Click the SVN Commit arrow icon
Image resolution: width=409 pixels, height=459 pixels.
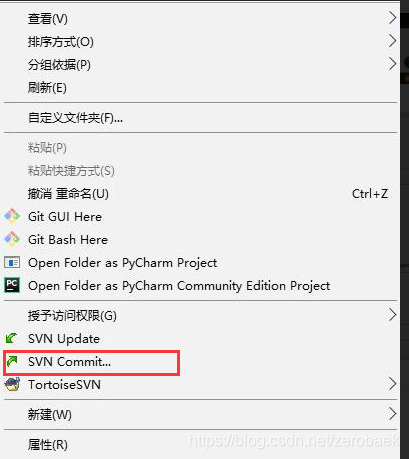pyautogui.click(x=12, y=362)
